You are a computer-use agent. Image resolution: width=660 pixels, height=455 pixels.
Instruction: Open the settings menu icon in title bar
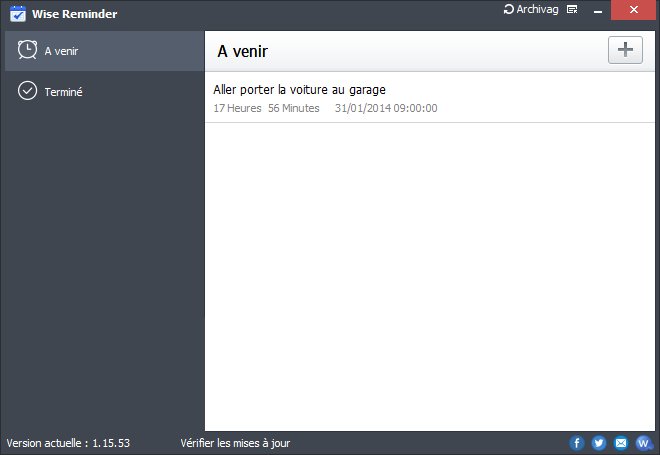(572, 10)
